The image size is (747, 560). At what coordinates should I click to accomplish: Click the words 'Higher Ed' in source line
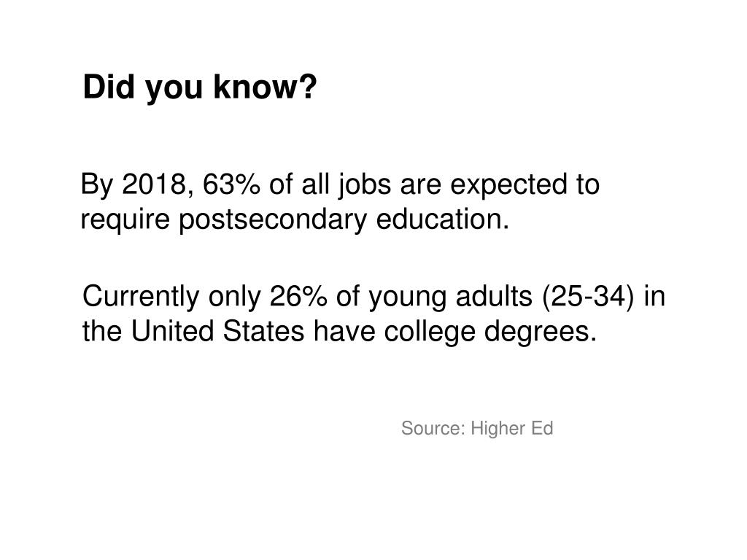(x=511, y=428)
